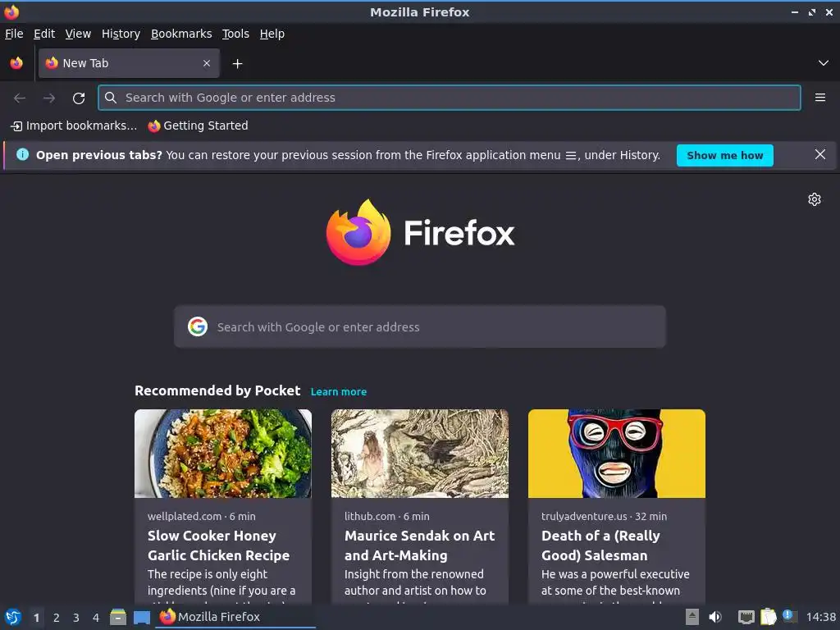Viewport: 840px width, 630px height.
Task: Open Pocket Learn more link
Action: (x=339, y=391)
